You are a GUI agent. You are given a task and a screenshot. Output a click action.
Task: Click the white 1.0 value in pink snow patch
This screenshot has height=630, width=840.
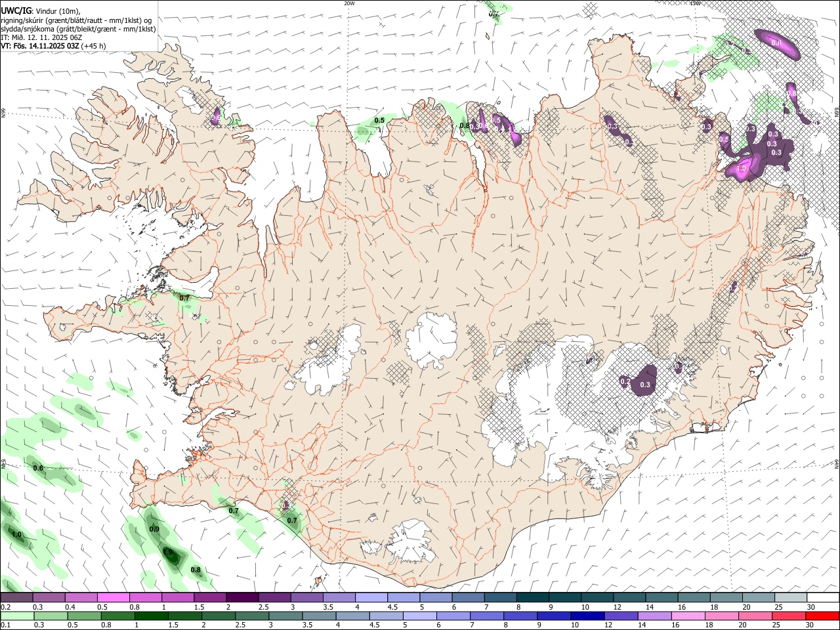pyautogui.click(x=742, y=169)
